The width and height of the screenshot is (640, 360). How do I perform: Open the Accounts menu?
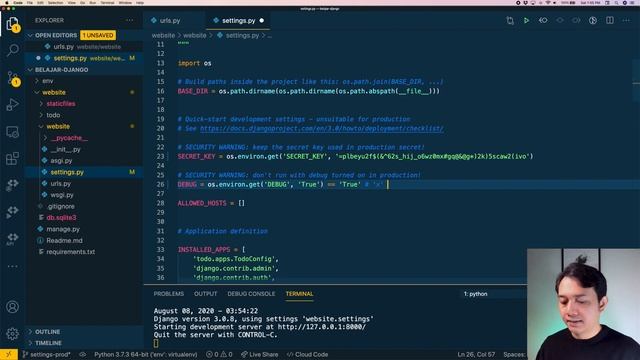point(12,307)
